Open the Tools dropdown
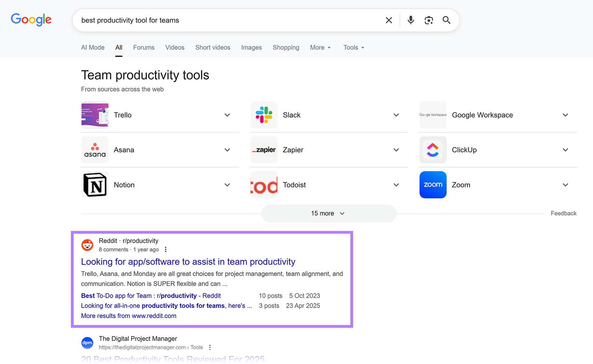593x364 pixels. point(353,47)
